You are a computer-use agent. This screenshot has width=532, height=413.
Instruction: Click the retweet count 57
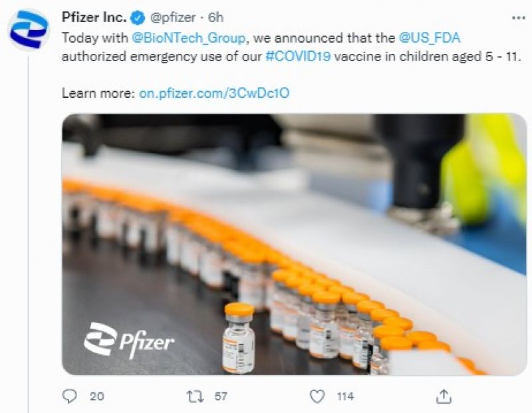click(x=221, y=396)
